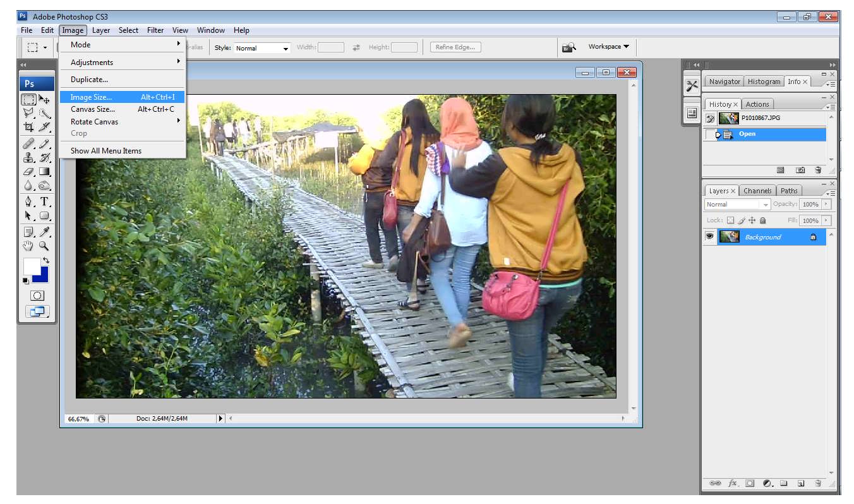
Task: Select the Gradient tool
Action: tap(44, 172)
